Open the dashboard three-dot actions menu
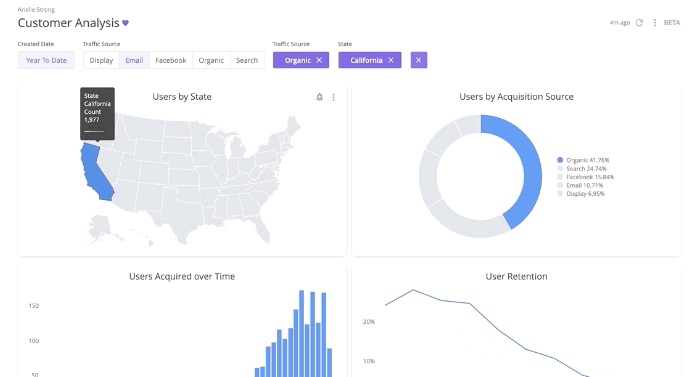692x377 pixels. 654,23
